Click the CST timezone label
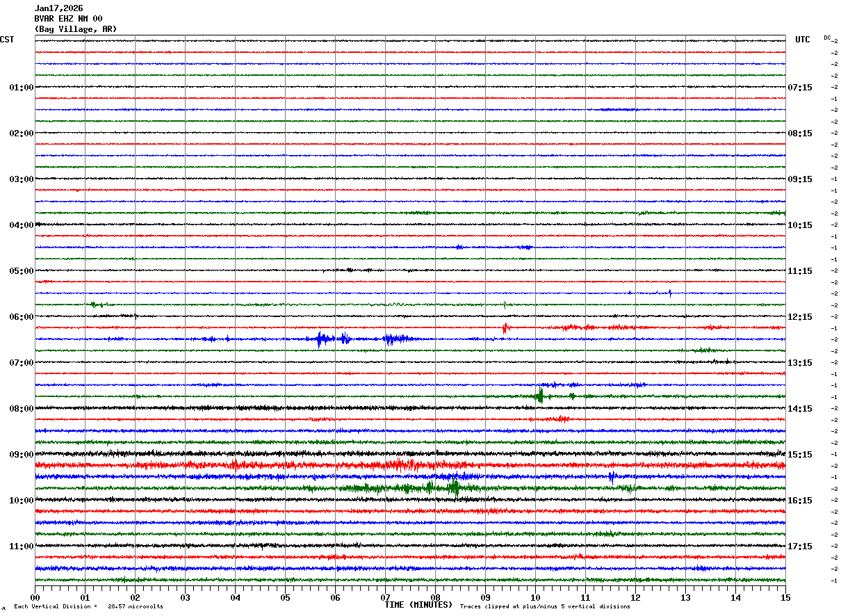 (7, 40)
